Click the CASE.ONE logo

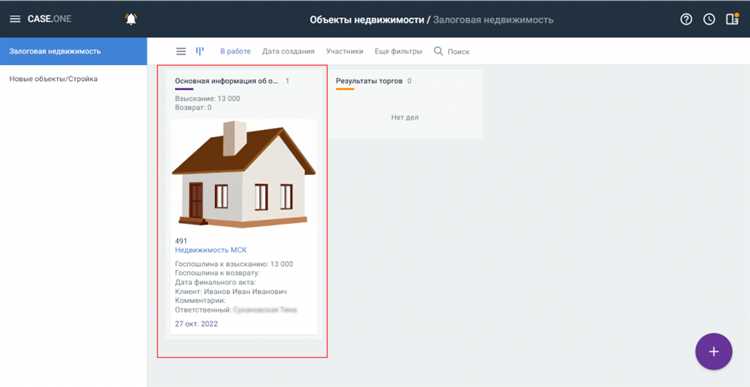[49, 19]
